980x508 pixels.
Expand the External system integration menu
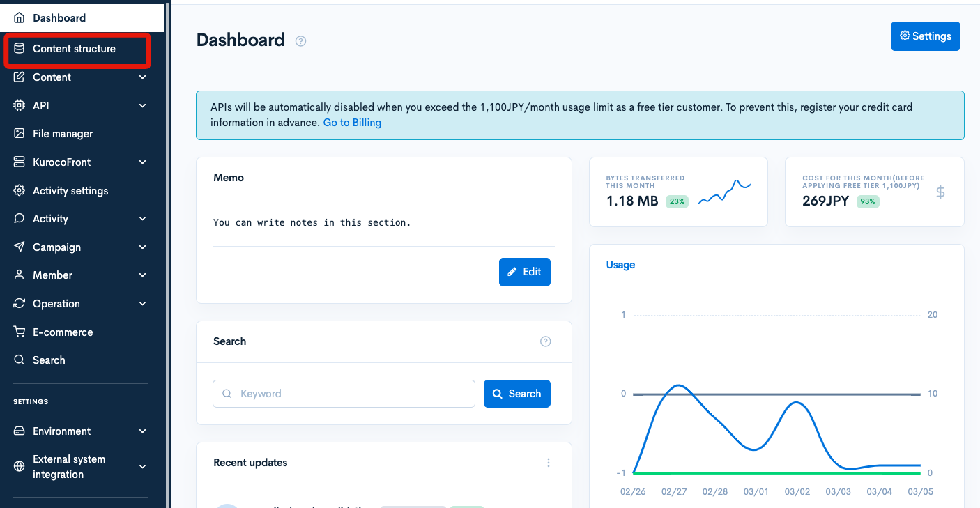141,467
